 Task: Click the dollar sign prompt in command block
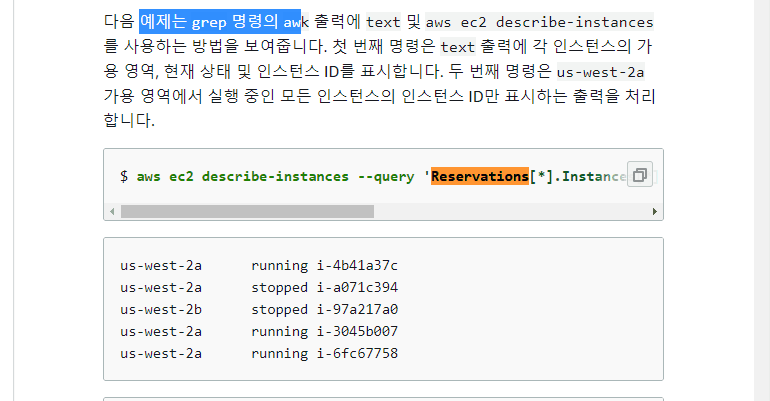pyautogui.click(x=124, y=177)
